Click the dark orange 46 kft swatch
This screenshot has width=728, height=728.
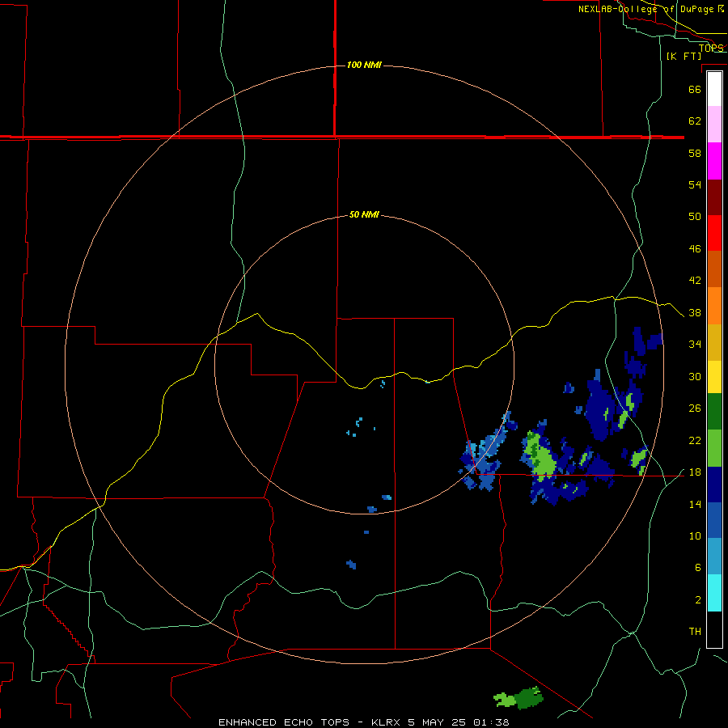pos(714,269)
